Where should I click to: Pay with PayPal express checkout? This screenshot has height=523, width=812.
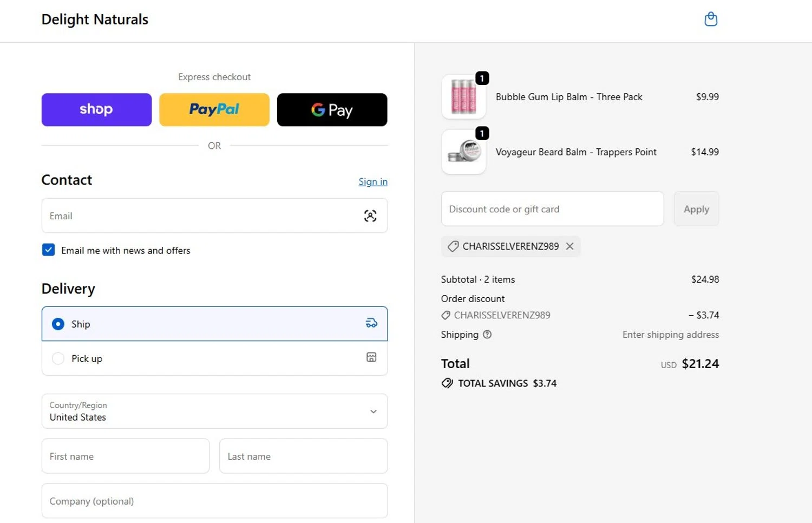pyautogui.click(x=214, y=110)
